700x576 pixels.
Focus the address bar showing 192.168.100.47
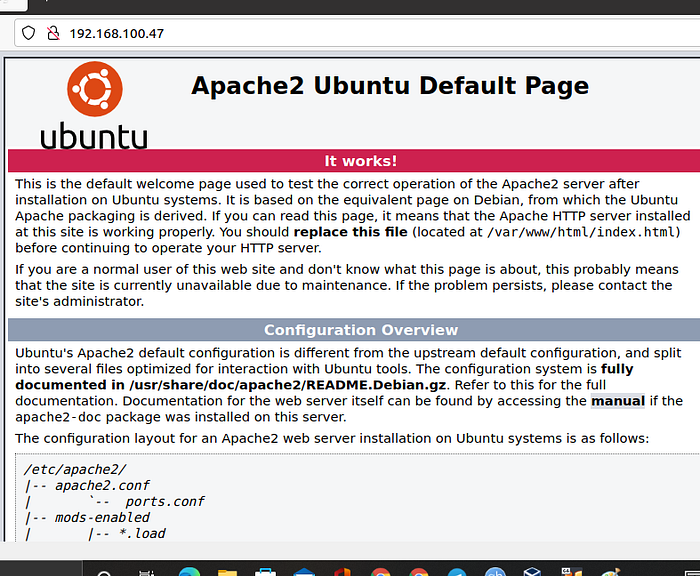coord(357,33)
